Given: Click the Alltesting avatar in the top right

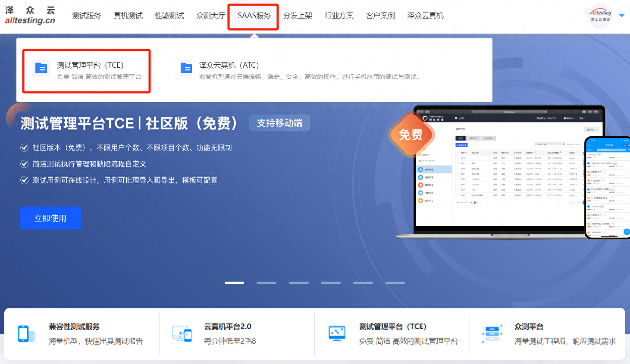Looking at the screenshot, I should pyautogui.click(x=600, y=15).
